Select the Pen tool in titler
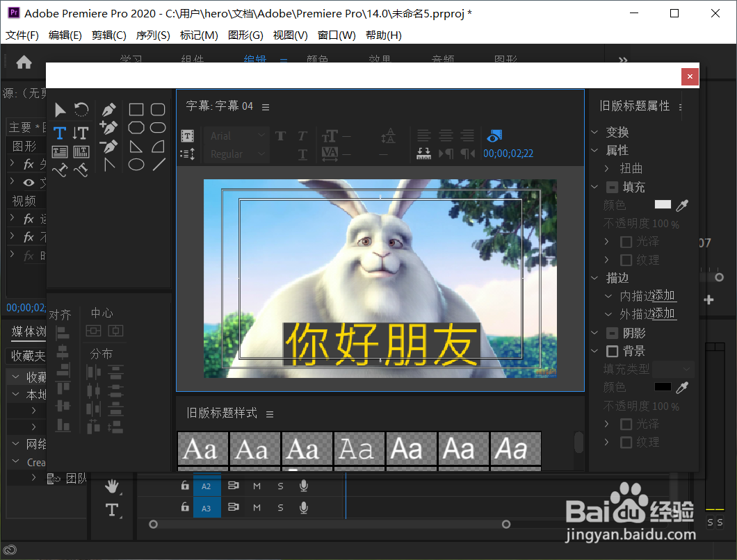This screenshot has width=737, height=560. 108,110
